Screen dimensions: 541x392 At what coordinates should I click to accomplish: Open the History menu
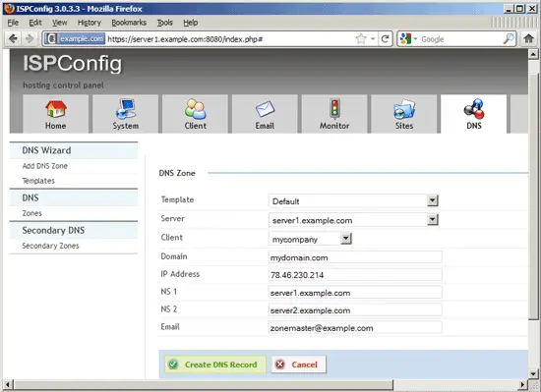(90, 23)
